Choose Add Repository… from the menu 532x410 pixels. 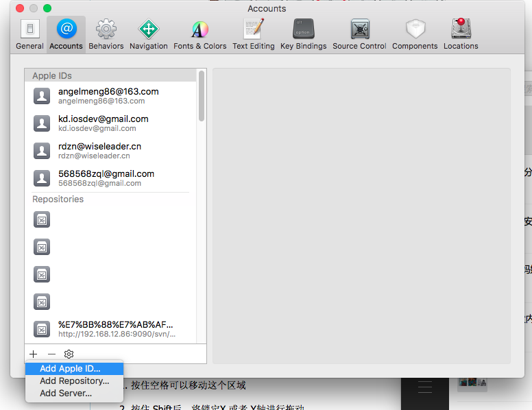74,381
